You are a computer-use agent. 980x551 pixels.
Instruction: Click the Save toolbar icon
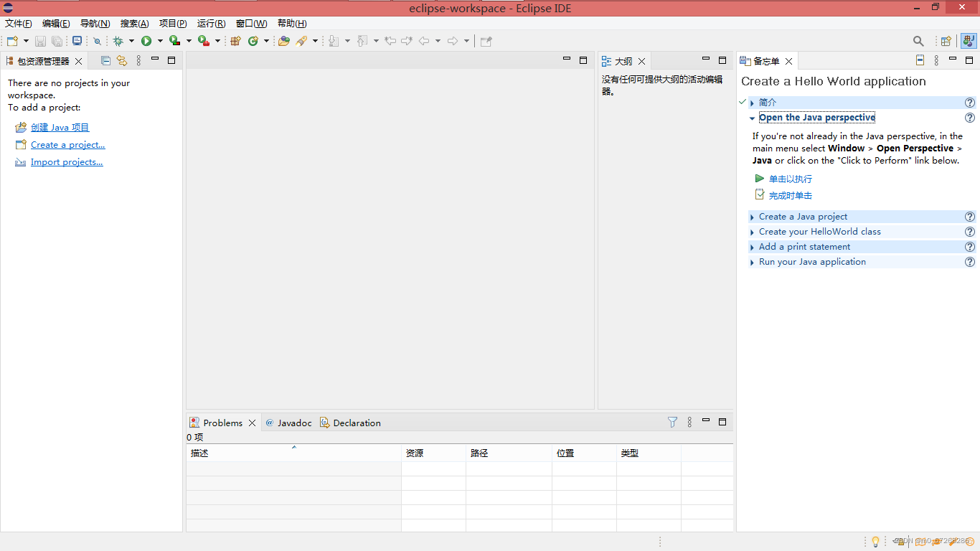(x=41, y=41)
